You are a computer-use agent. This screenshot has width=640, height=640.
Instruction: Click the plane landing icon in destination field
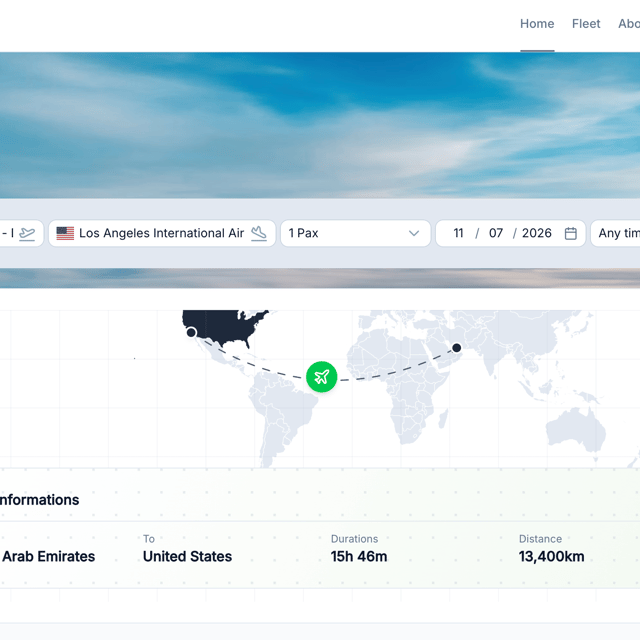[259, 233]
